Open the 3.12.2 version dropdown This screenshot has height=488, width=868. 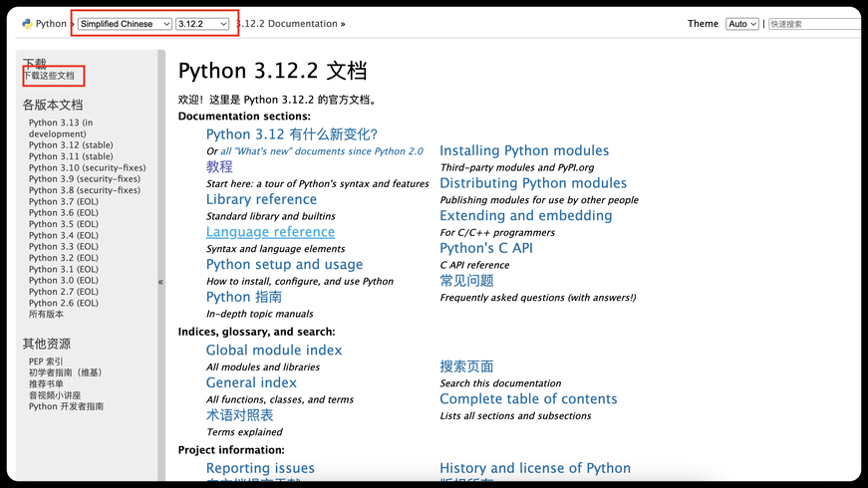202,24
